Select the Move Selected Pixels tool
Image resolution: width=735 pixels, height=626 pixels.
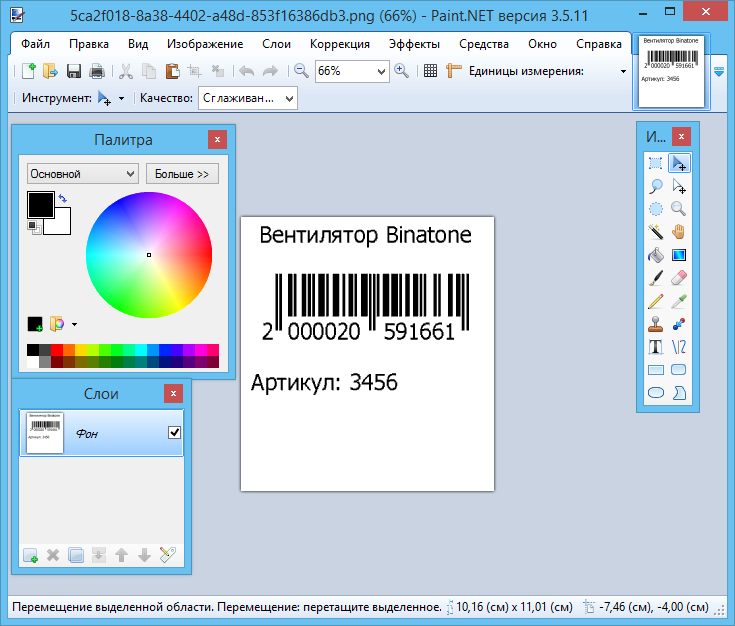pyautogui.click(x=679, y=163)
